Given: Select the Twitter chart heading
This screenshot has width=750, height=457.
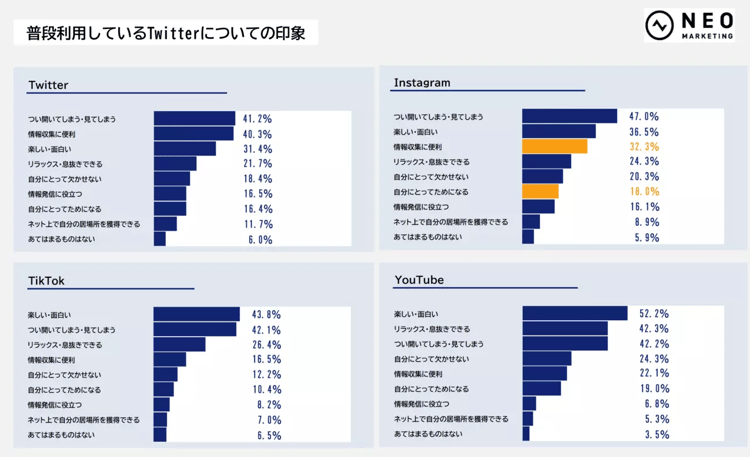Looking at the screenshot, I should 48,85.
